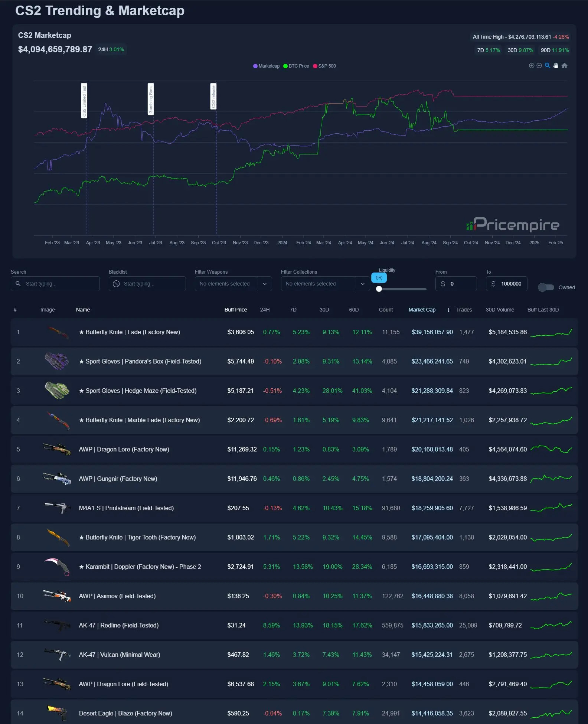Sort table by 60D column
Viewport: 588px width, 724px height.
click(354, 310)
